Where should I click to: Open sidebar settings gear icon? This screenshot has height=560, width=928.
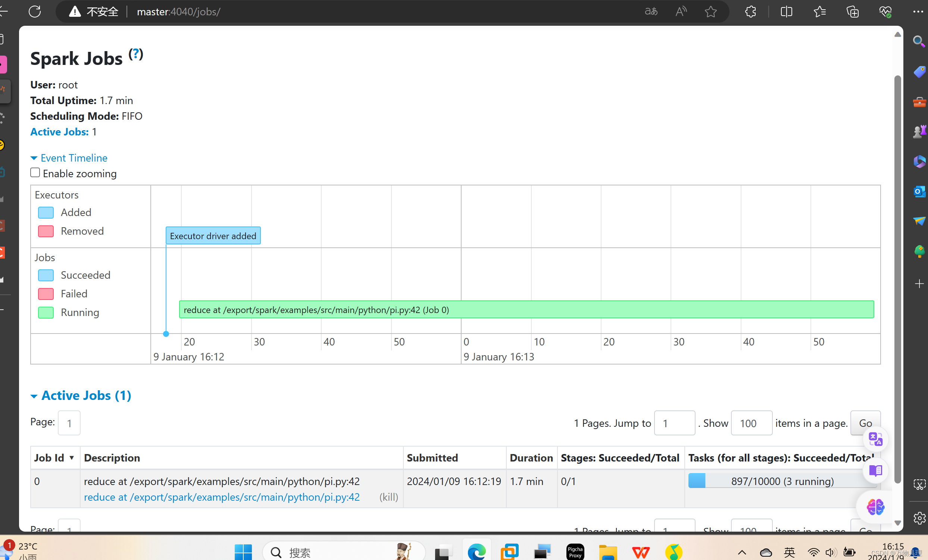pos(919,518)
